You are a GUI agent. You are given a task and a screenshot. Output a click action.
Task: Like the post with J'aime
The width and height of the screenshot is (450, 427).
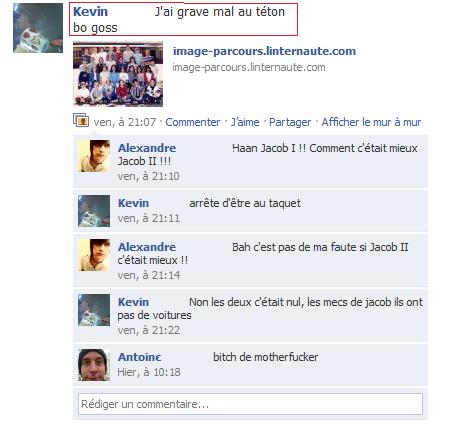click(245, 122)
